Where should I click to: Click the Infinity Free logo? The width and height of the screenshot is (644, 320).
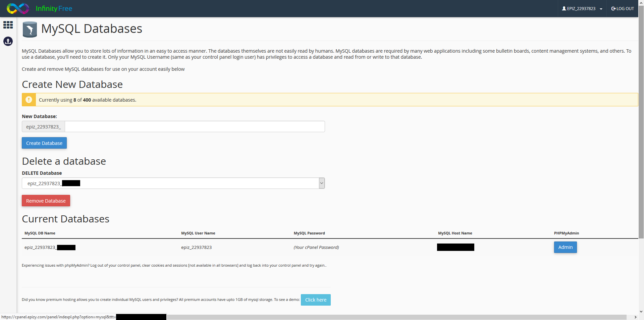[17, 8]
